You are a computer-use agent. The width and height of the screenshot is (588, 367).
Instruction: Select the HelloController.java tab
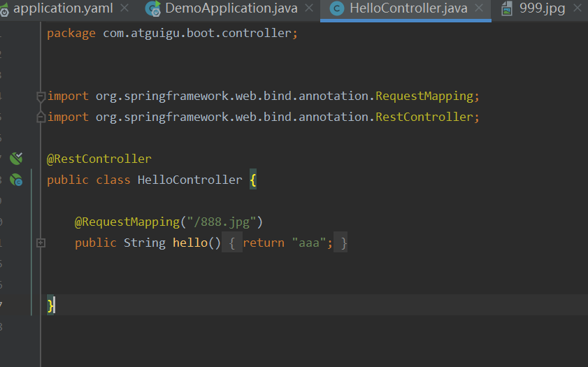pyautogui.click(x=408, y=8)
